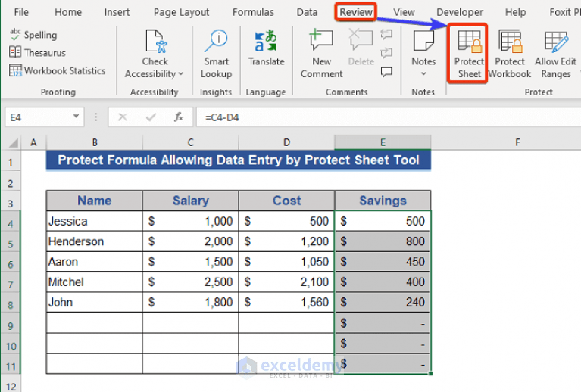Screen dimensions: 581x392
Task: Select the cell containing John
Action: click(x=95, y=303)
